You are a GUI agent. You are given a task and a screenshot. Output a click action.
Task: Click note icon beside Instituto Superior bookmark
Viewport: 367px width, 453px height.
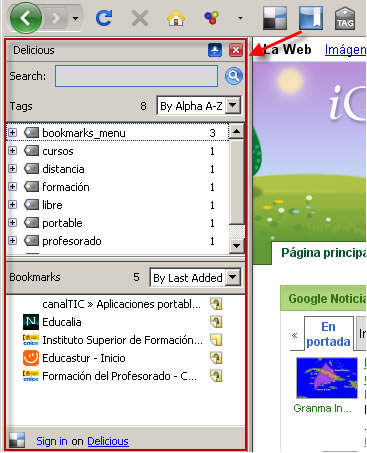pos(216,340)
